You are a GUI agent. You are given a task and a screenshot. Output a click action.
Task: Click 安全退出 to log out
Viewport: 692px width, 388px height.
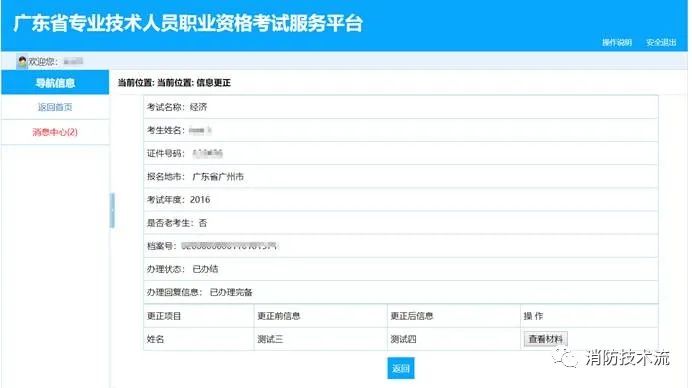point(661,42)
